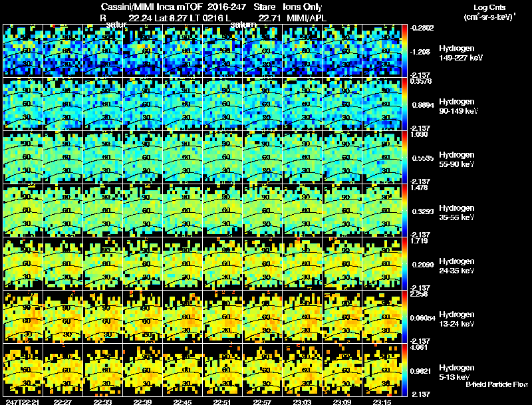Click the color bar beside the 55-90 keV row
532x405 pixels.
[x=404, y=157]
